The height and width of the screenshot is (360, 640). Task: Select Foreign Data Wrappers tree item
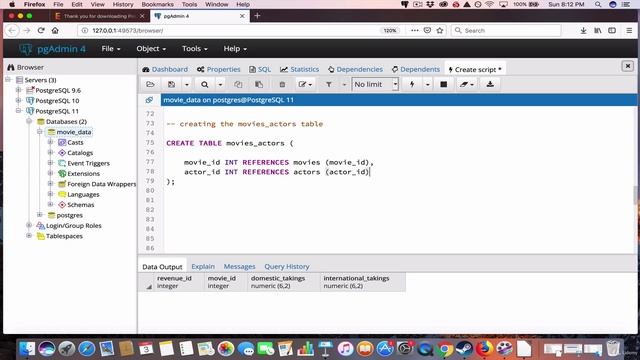[101, 184]
